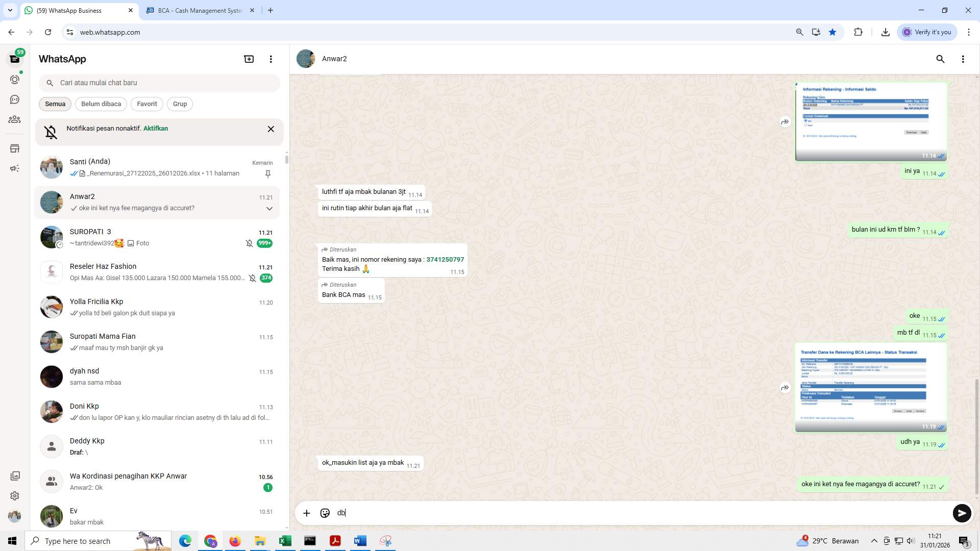Open WhatsApp Settings via the gear icon
This screenshot has height=551, width=980.
[15, 495]
